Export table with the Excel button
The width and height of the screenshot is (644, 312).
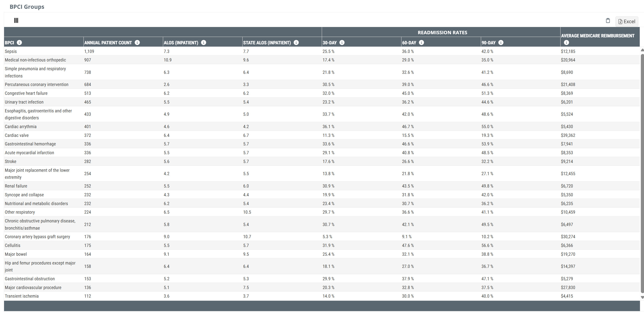point(627,22)
